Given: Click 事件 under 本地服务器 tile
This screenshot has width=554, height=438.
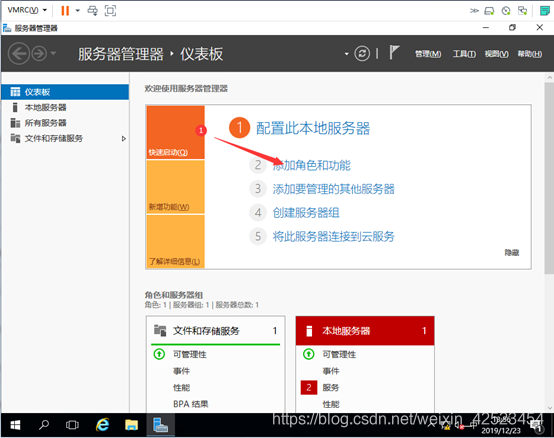Looking at the screenshot, I should coord(331,371).
